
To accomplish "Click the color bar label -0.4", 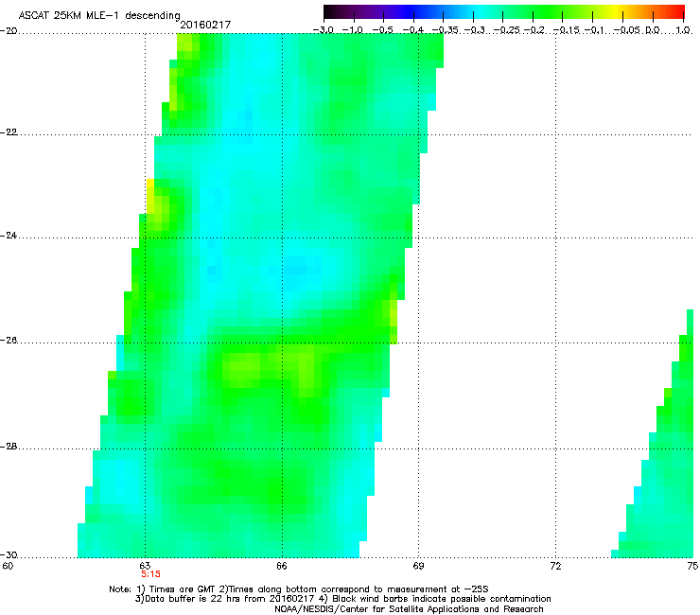I will click(x=413, y=30).
